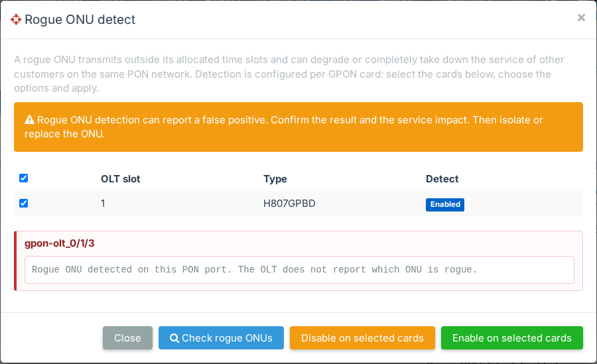Close the dialog using the X icon
The width and height of the screenshot is (597, 364).
581,17
